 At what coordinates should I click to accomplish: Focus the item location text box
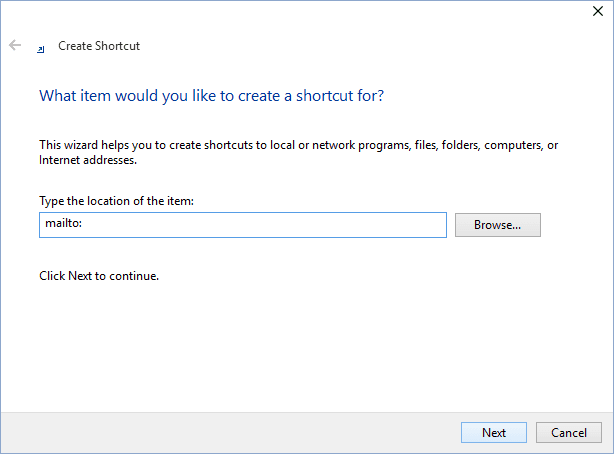click(x=243, y=225)
